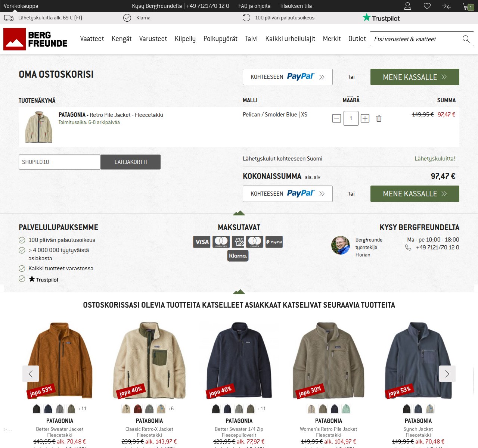Go to the Bergfreunde logo homepage
This screenshot has width=478, height=448.
(35, 39)
